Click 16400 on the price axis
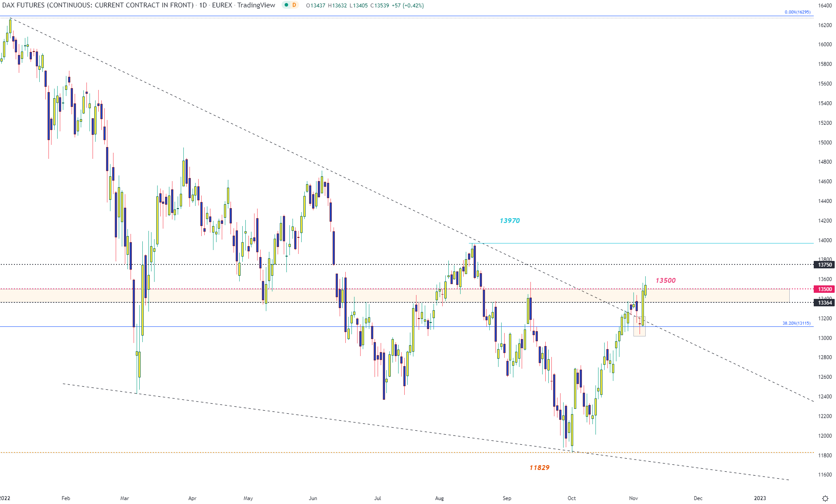The height and width of the screenshot is (504, 836). pos(825,6)
